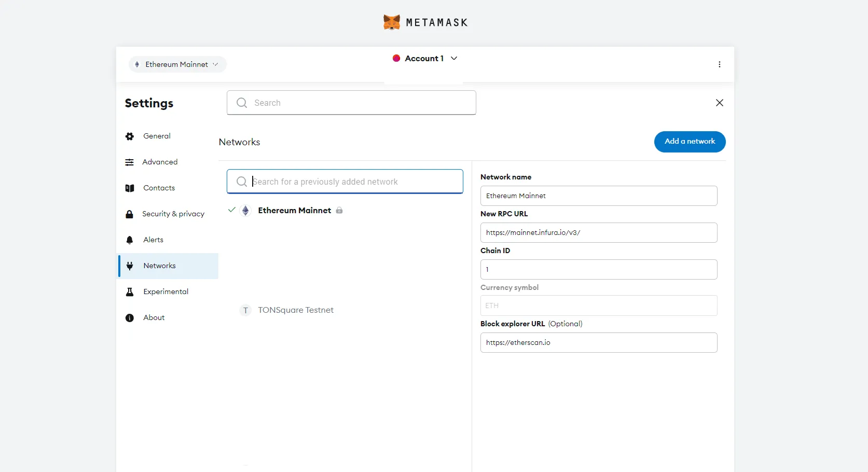The image size is (868, 472).
Task: Open General settings tab
Action: (168, 136)
